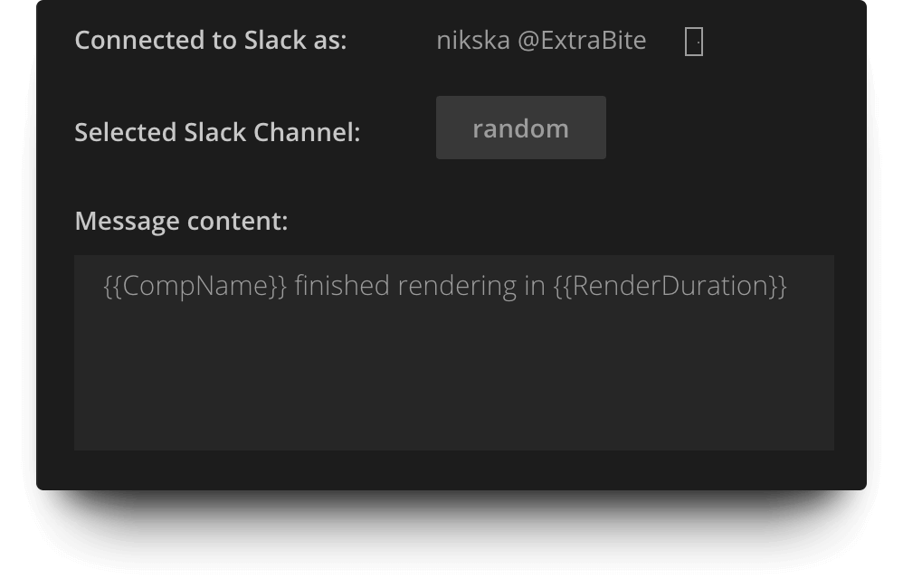This screenshot has height=588, width=903.
Task: Click the Selected Slack Channel label
Action: [x=216, y=132]
